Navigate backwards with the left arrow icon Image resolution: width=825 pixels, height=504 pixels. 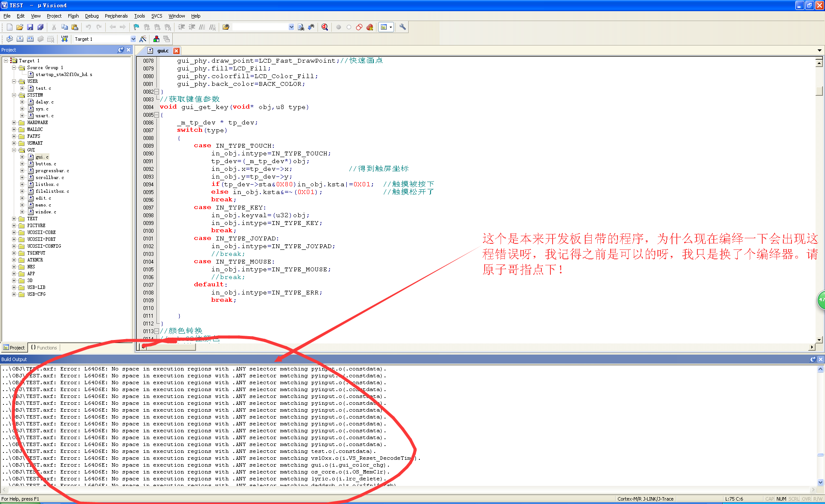click(113, 27)
